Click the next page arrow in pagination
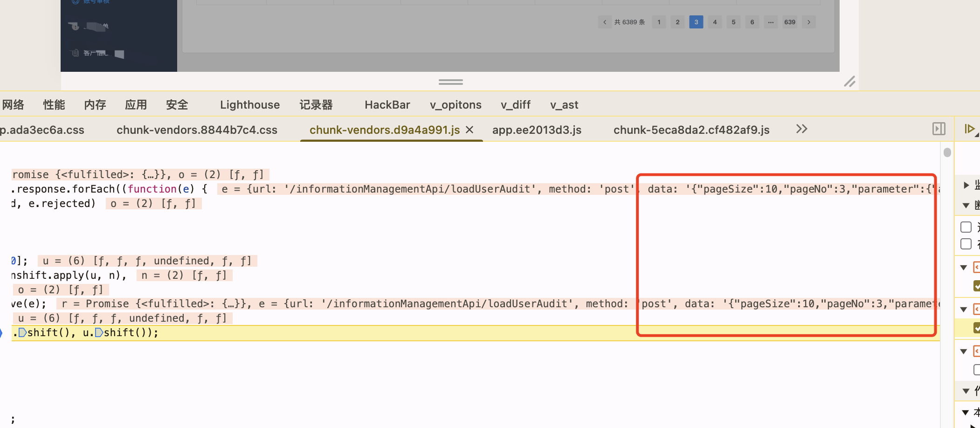 (x=809, y=22)
